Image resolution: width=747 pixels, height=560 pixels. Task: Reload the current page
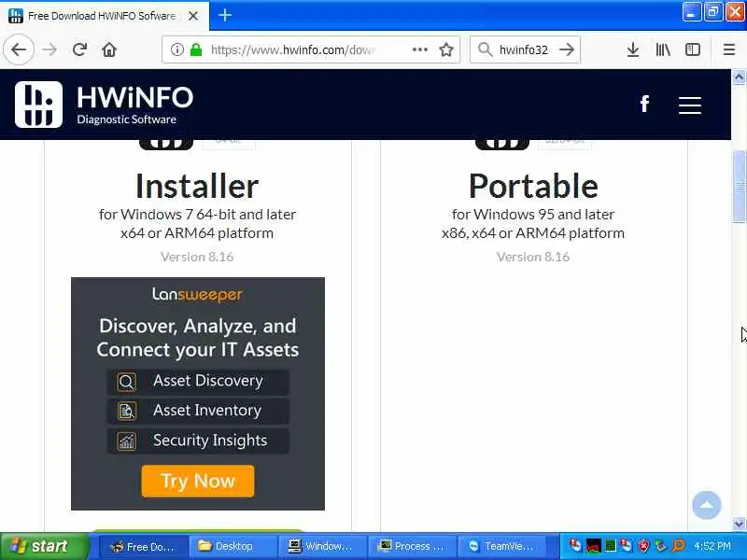79,49
